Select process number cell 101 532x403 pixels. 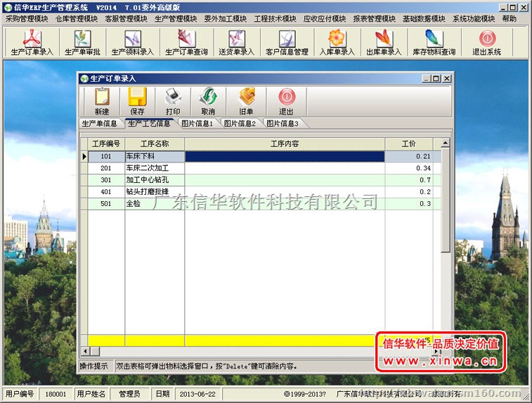coord(106,156)
